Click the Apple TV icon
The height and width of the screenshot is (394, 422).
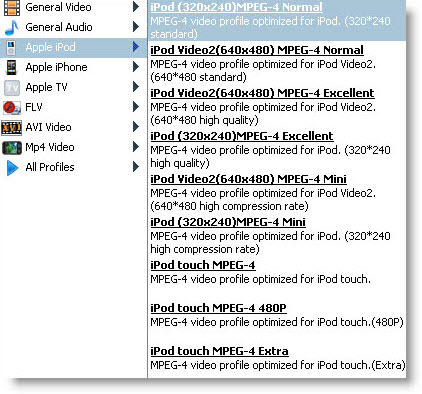point(12,88)
